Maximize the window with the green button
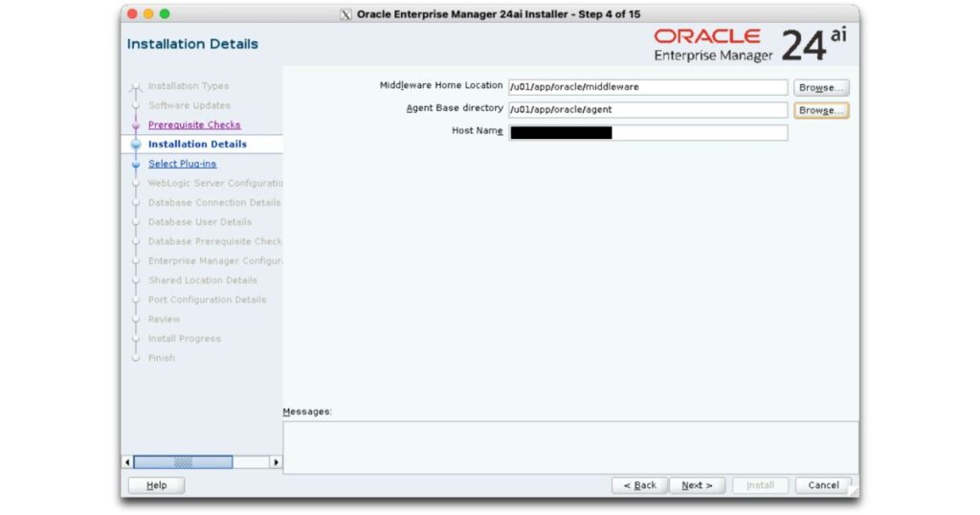The image size is (980, 515). (165, 13)
